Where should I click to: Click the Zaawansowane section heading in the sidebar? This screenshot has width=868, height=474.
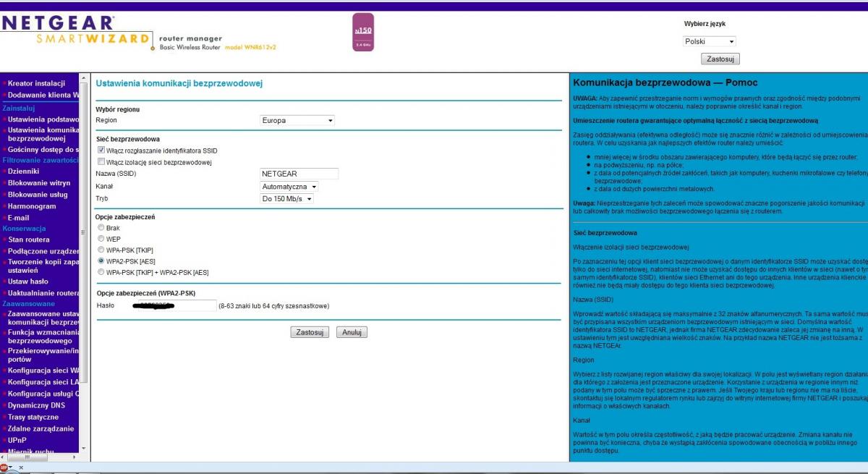coord(27,303)
